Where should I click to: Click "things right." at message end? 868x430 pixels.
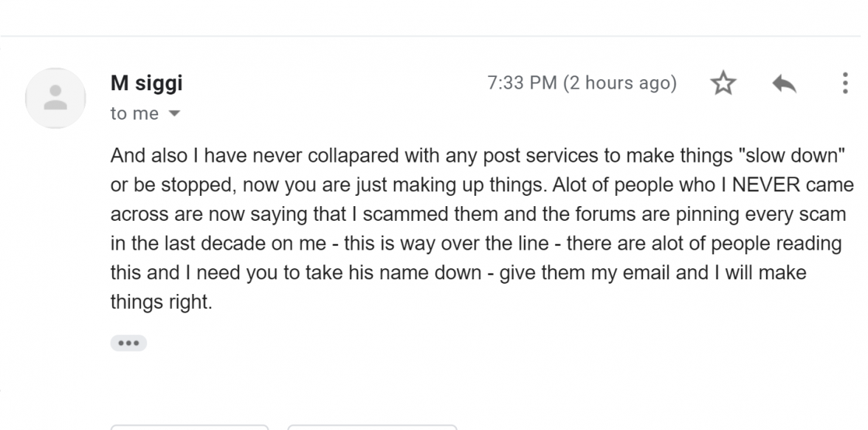(161, 302)
